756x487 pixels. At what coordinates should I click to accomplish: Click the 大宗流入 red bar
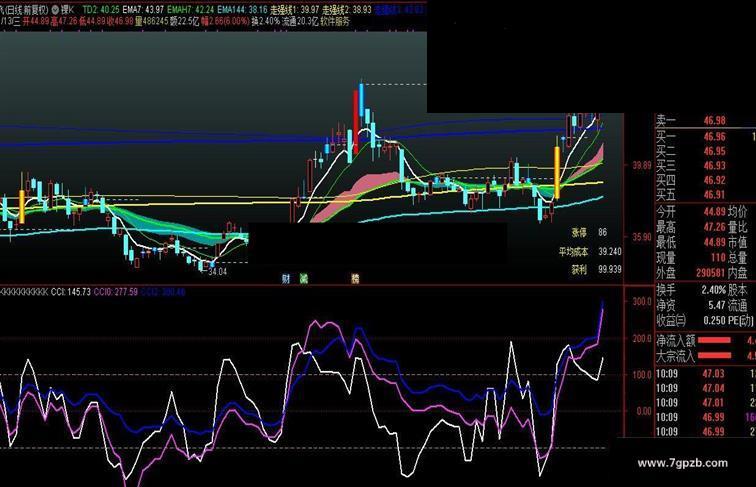pos(714,356)
